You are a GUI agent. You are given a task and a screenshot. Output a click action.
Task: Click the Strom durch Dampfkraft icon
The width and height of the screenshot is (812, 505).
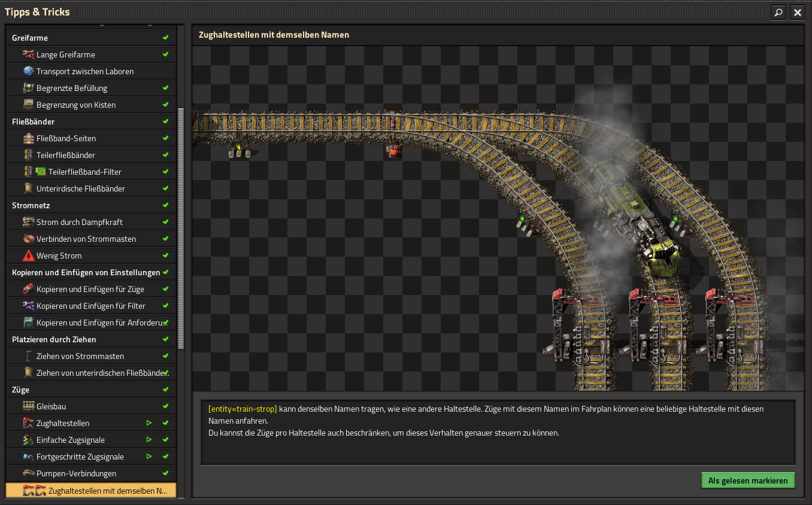coord(29,222)
